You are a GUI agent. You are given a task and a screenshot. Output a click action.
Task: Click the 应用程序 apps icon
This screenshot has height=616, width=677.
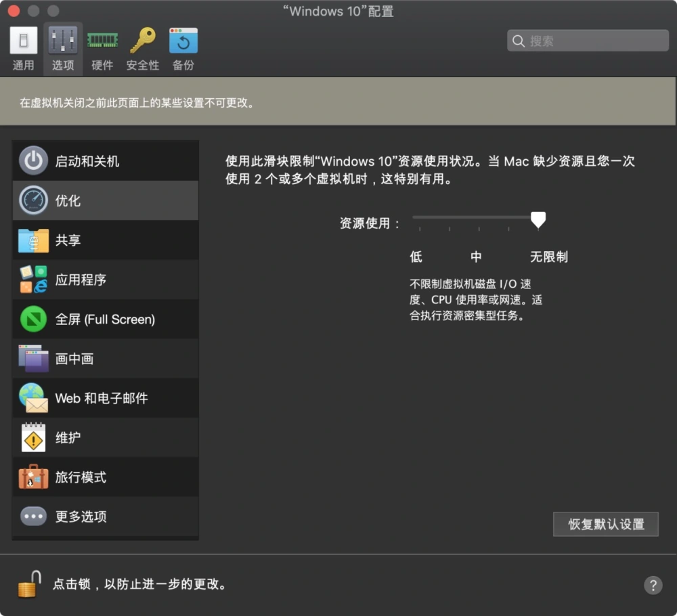(33, 280)
